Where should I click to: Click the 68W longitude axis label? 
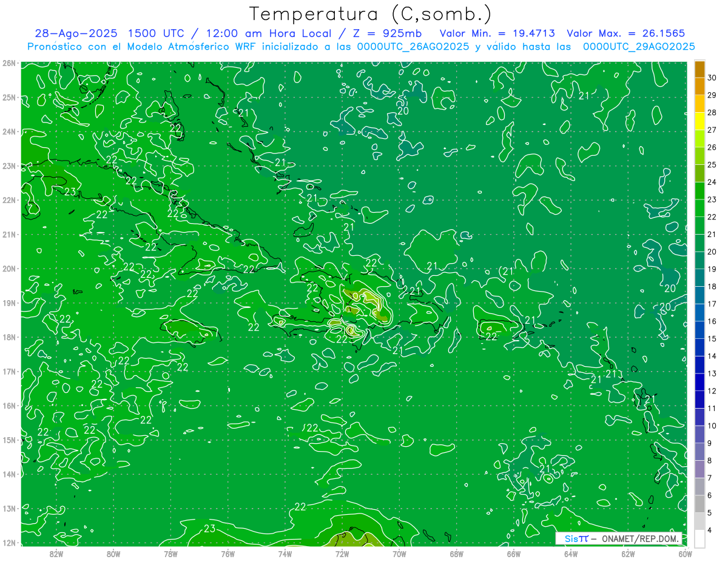point(457,554)
